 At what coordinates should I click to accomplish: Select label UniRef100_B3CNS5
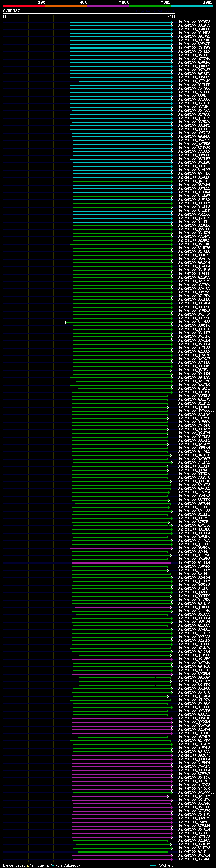[x=194, y=429]
